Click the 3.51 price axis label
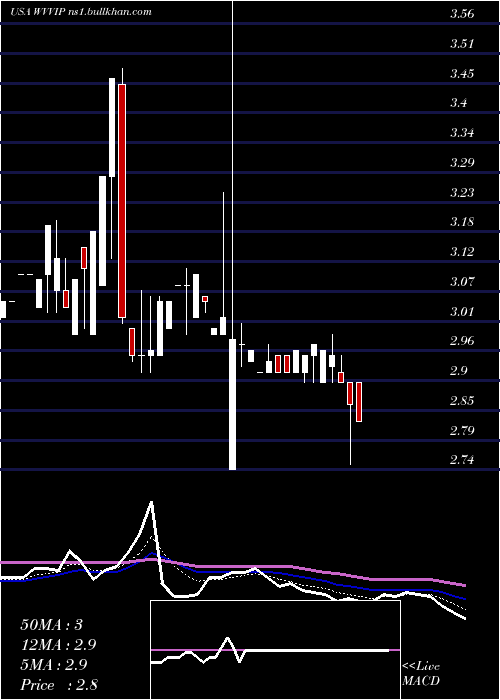Image resolution: width=500 pixels, height=700 pixels. click(x=462, y=44)
